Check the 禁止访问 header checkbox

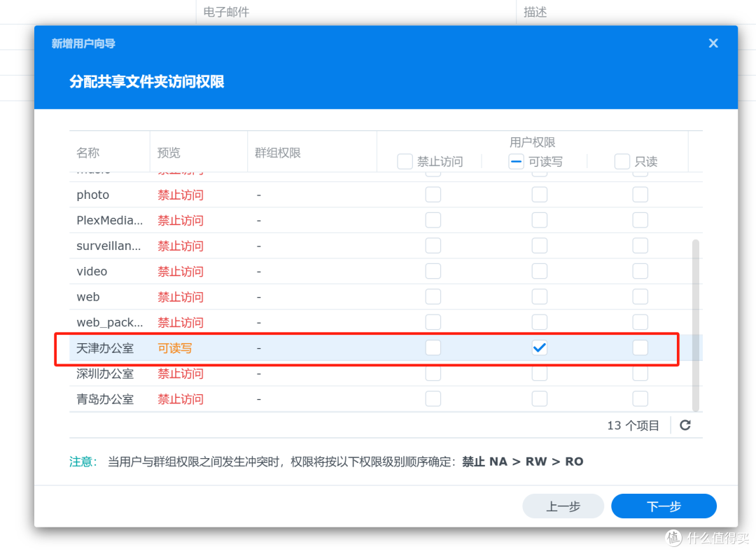point(405,162)
